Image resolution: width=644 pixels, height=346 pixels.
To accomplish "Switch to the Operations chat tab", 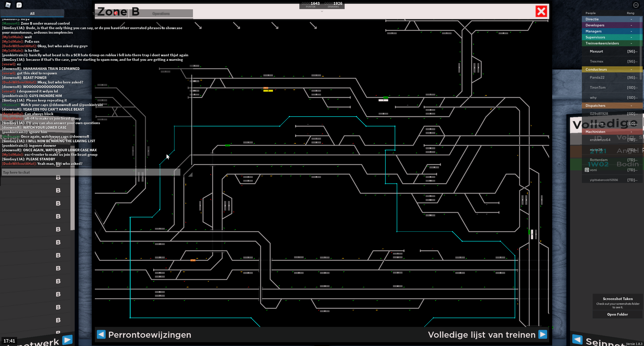I will tap(161, 14).
